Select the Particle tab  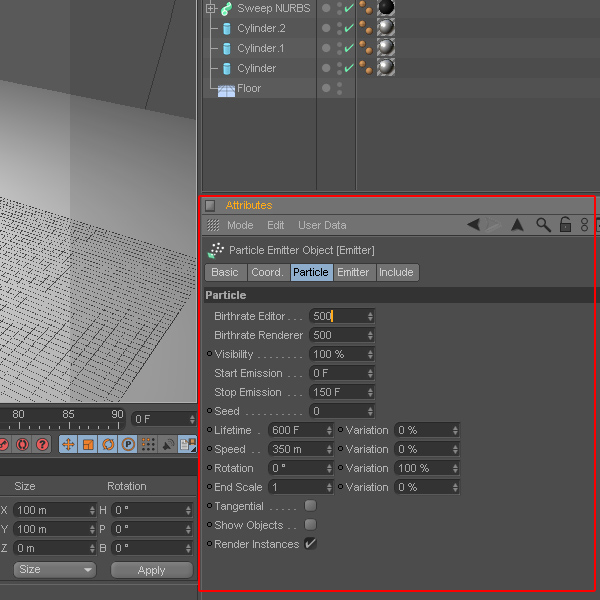click(x=311, y=272)
